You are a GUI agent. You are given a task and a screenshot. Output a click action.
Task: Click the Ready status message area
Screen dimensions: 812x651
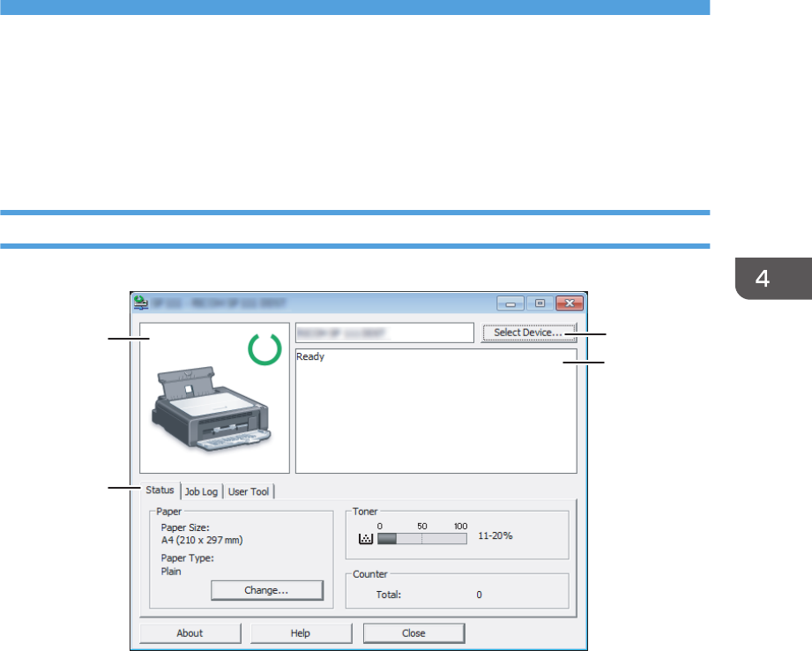[x=436, y=411]
